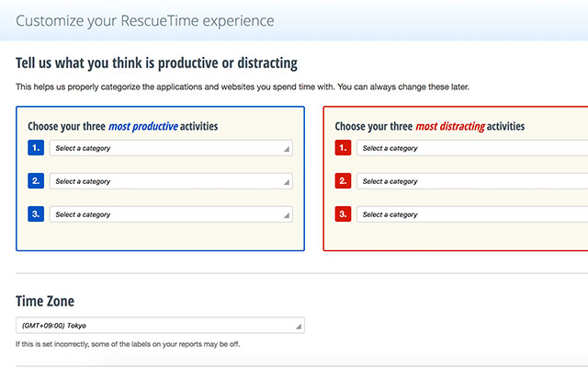Image resolution: width=588 pixels, height=368 pixels.
Task: Click the blue number 2 badge
Action: [36, 181]
